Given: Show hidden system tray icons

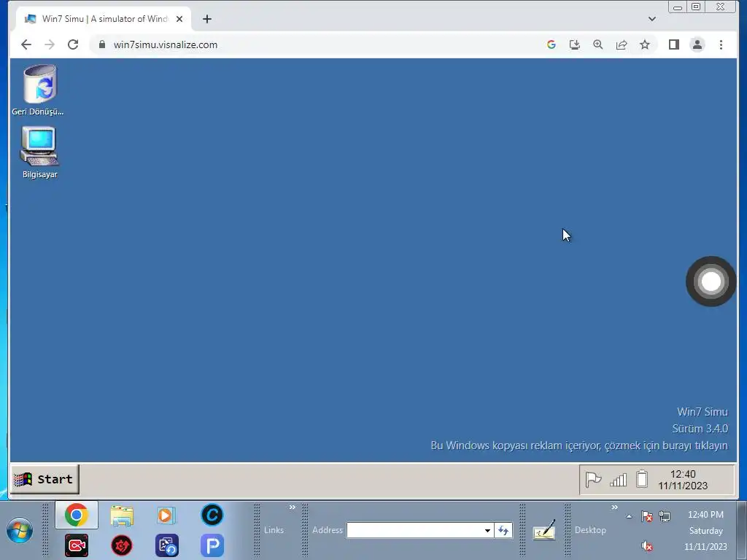Looking at the screenshot, I should (x=629, y=516).
